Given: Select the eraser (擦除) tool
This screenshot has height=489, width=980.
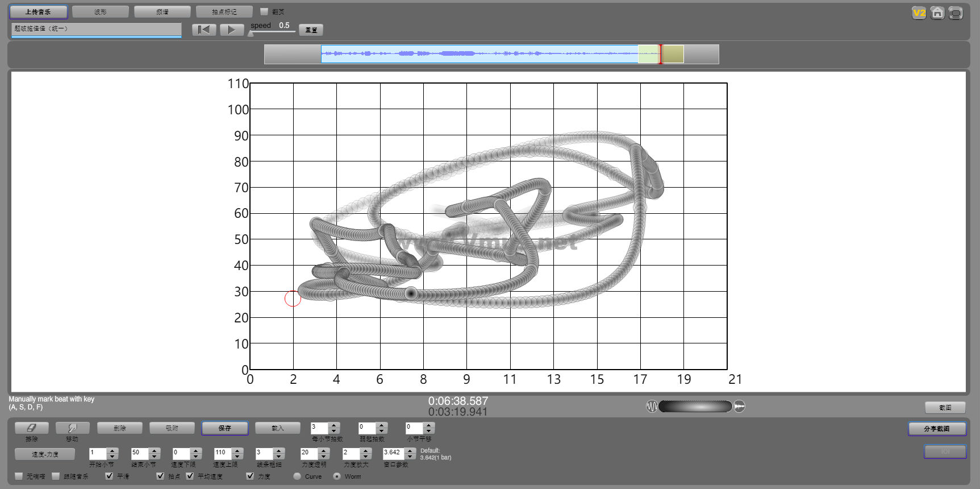Looking at the screenshot, I should (x=31, y=428).
